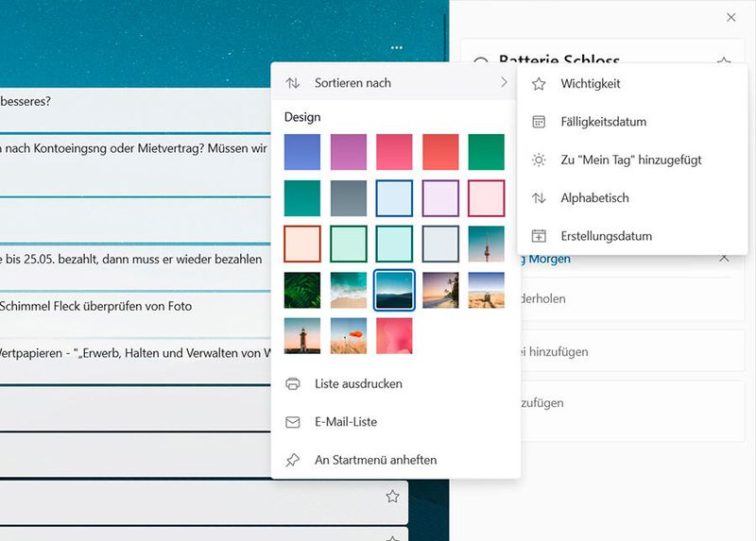Pick the light pink outlined swatch
Viewport: 756px width, 541px height.
[487, 198]
